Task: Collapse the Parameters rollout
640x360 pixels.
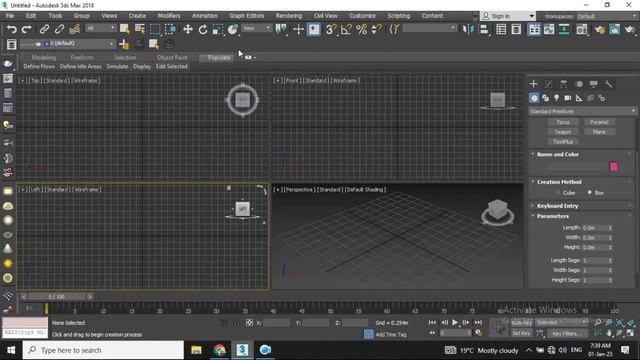Action: pyautogui.click(x=553, y=216)
